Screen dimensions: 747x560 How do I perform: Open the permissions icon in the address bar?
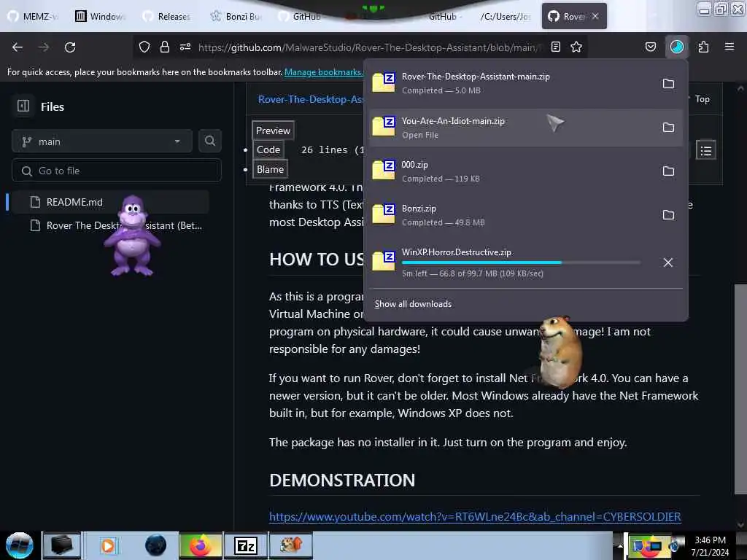coord(185,47)
